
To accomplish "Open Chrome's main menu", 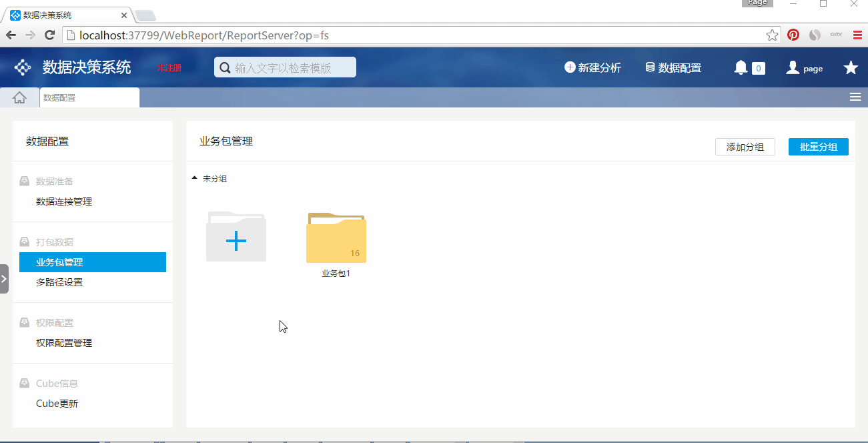I will [x=857, y=35].
